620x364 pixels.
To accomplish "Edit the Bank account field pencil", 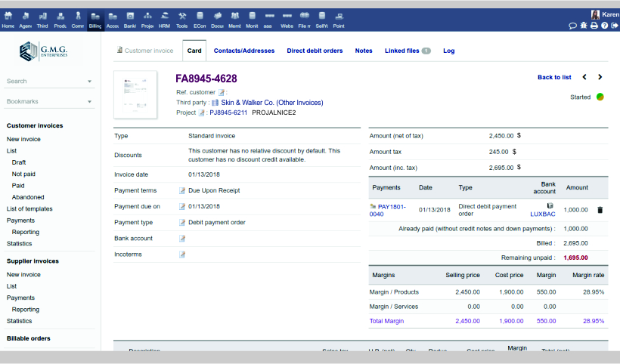I will tap(181, 239).
